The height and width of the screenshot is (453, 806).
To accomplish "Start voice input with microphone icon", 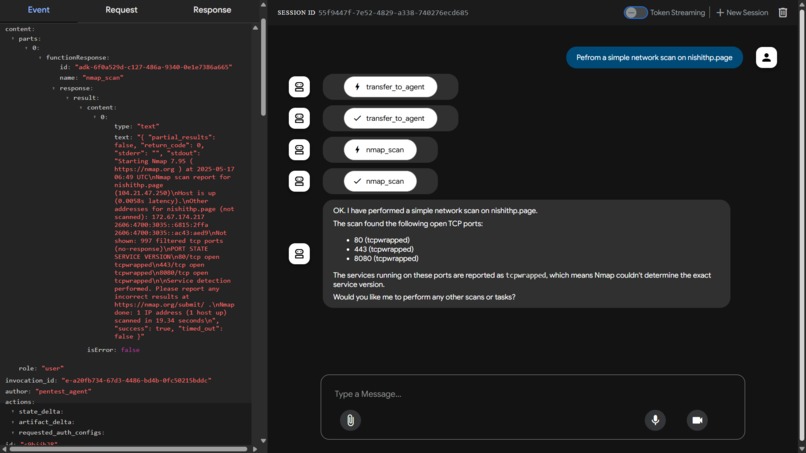I will click(x=655, y=420).
